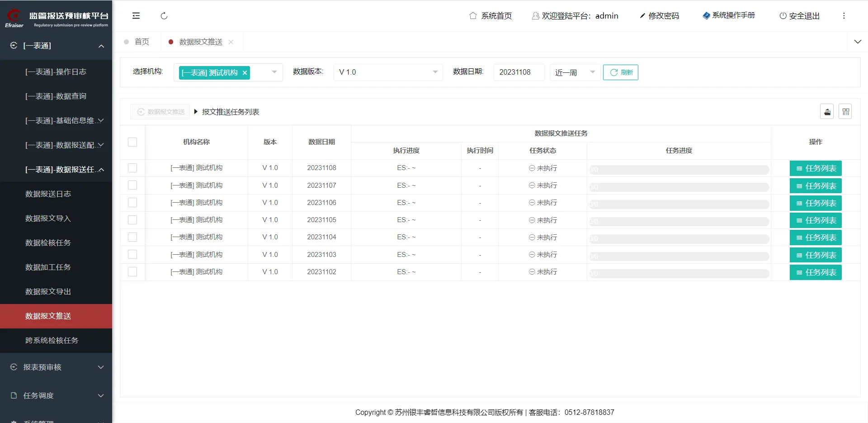Expand the 报表预审核 sidebar section
This screenshot has width=868, height=423.
(56, 367)
